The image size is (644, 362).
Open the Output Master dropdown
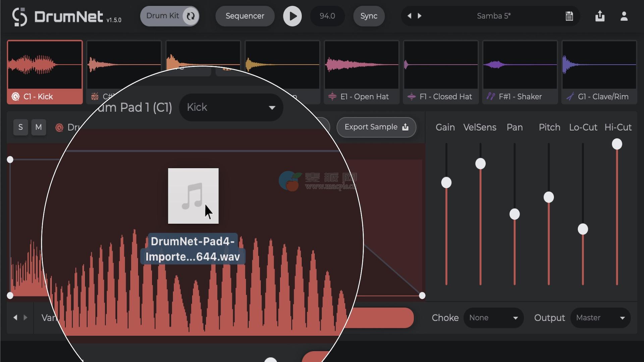(x=600, y=318)
